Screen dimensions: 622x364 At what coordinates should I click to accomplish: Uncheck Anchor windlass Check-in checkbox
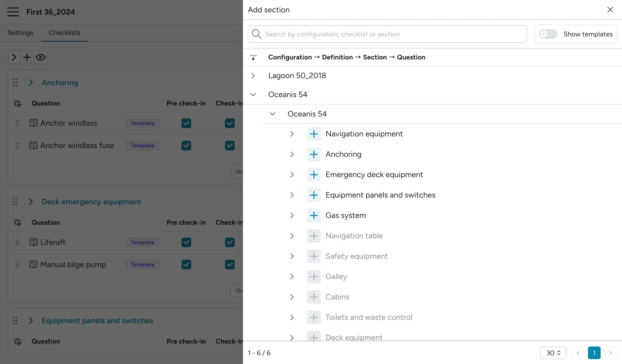pos(230,124)
